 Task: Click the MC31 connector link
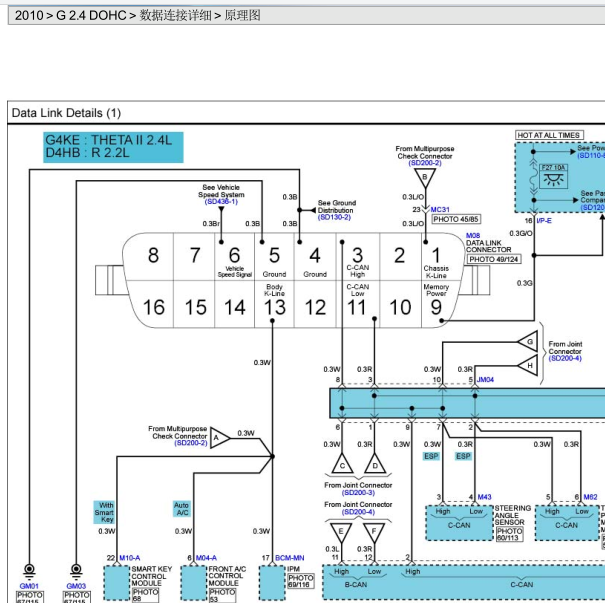point(440,209)
